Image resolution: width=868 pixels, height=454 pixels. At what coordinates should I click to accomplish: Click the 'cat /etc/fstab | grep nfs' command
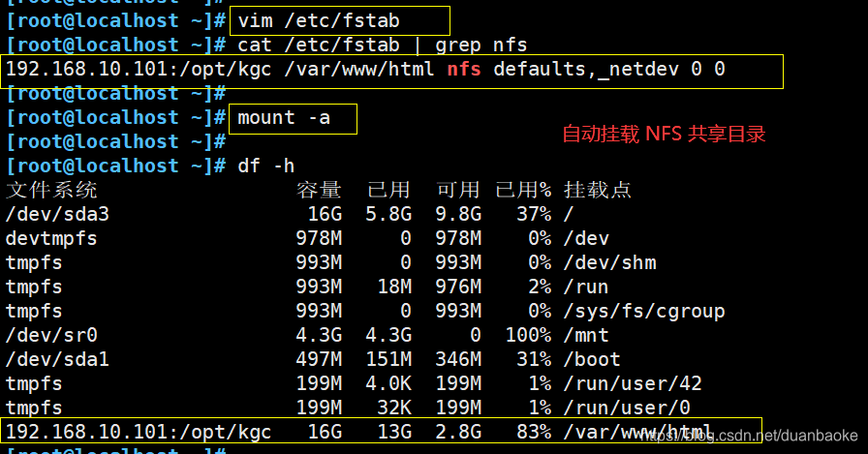click(x=383, y=45)
